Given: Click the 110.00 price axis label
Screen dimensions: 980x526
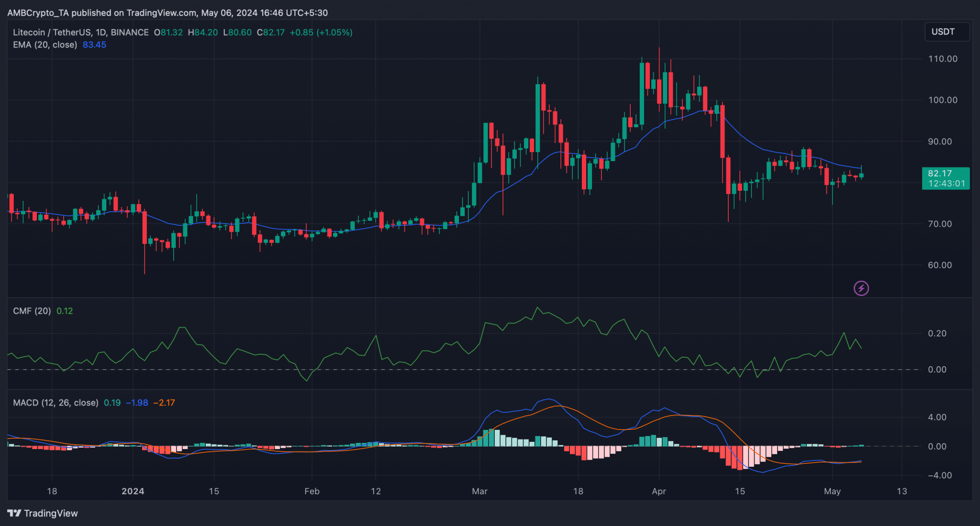Looking at the screenshot, I should point(943,59).
